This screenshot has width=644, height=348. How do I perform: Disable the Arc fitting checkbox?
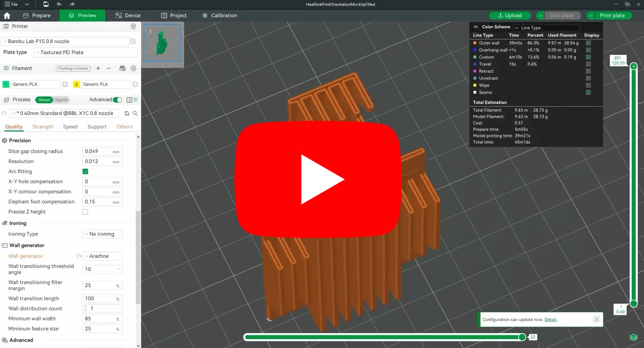point(85,171)
